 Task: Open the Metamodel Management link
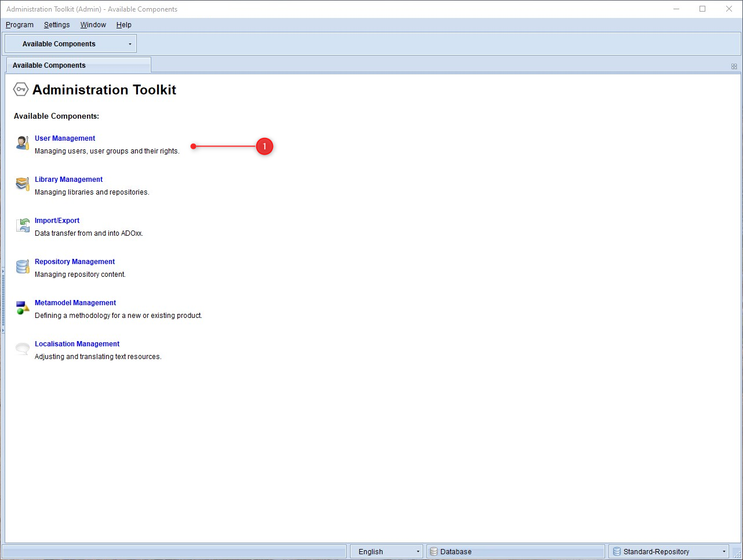pyautogui.click(x=75, y=303)
